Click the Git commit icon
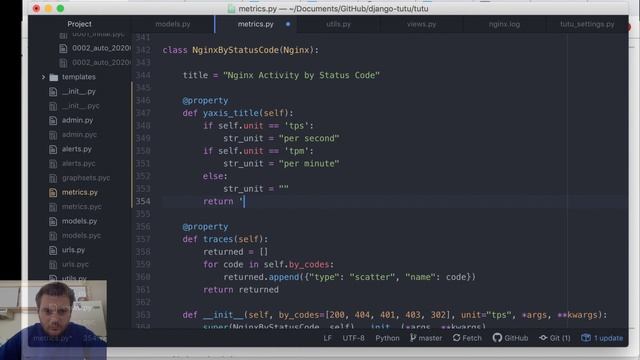Image resolution: width=640 pixels, height=360 pixels. (543, 338)
